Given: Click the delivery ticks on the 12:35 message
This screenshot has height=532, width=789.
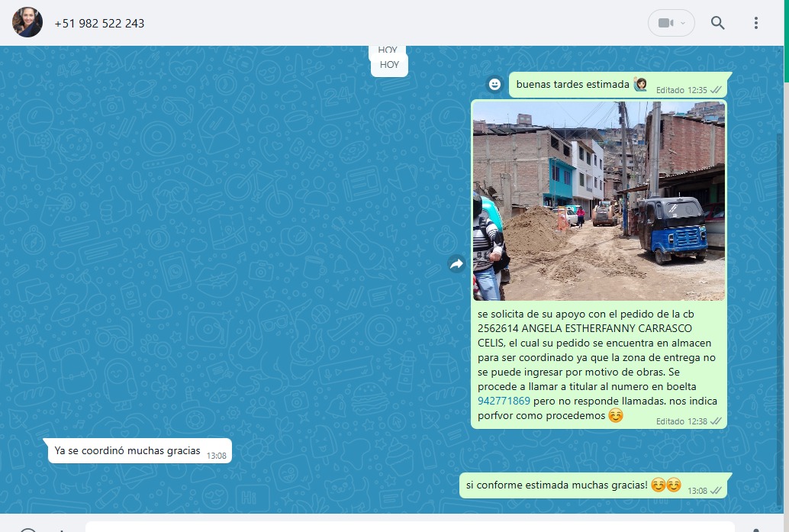Looking at the screenshot, I should pos(716,90).
